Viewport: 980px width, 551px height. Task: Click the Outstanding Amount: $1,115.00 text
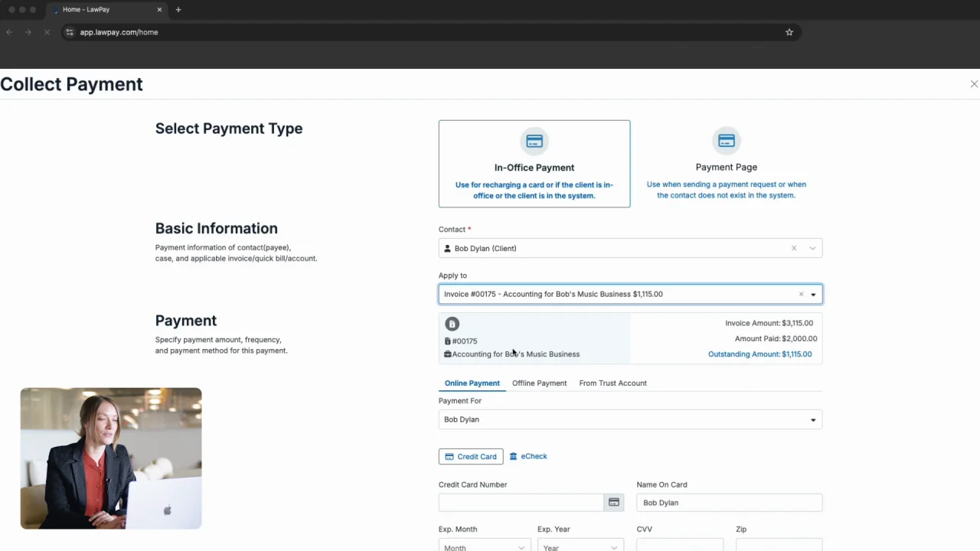(759, 354)
